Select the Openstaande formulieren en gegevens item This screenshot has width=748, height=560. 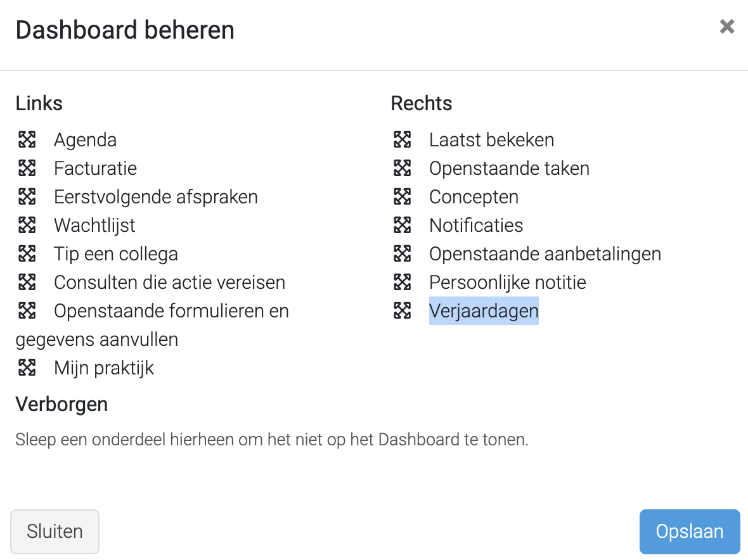pyautogui.click(x=152, y=325)
